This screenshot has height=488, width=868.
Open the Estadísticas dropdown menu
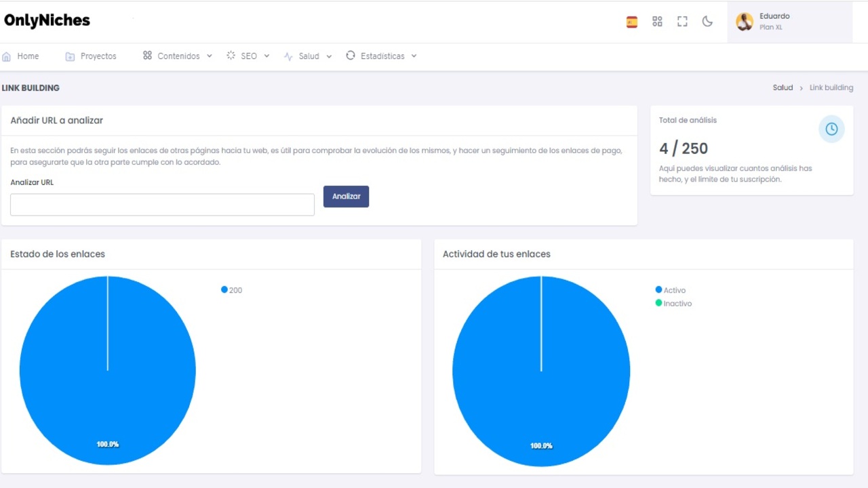(382, 56)
